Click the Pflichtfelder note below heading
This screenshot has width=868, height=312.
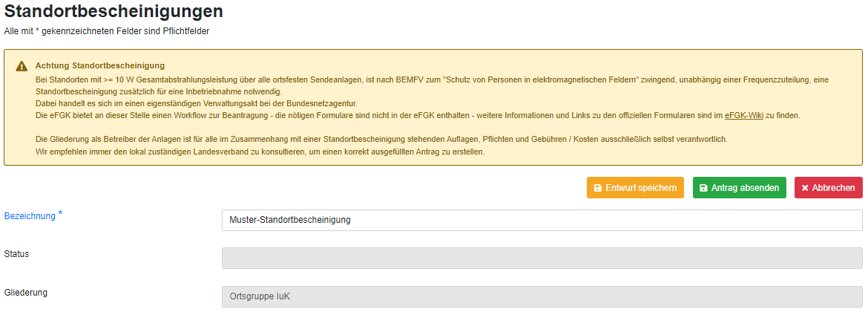[x=106, y=32]
